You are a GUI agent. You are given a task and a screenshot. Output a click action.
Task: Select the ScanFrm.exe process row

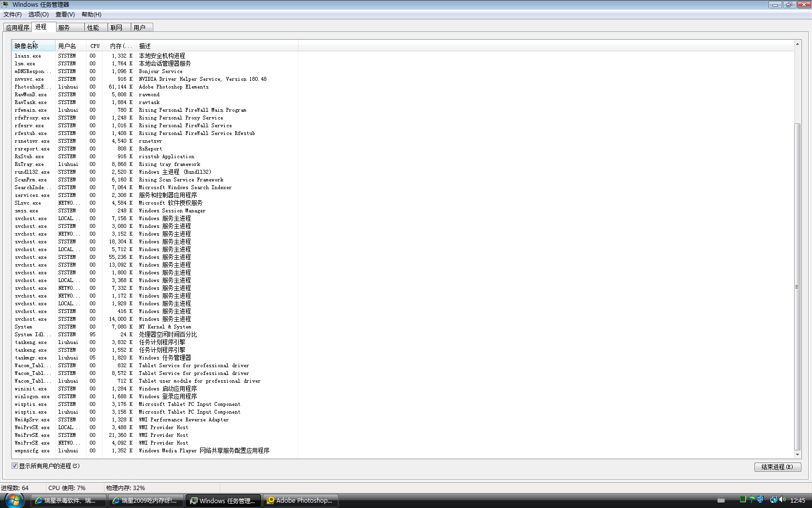click(x=155, y=179)
